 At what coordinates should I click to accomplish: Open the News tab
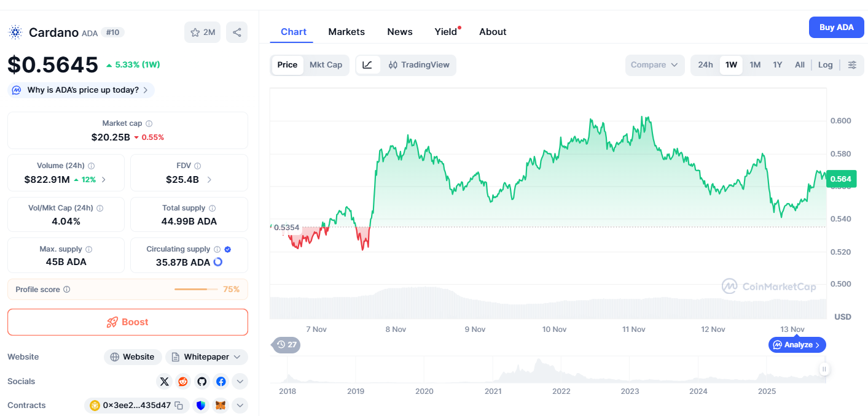[x=400, y=32]
